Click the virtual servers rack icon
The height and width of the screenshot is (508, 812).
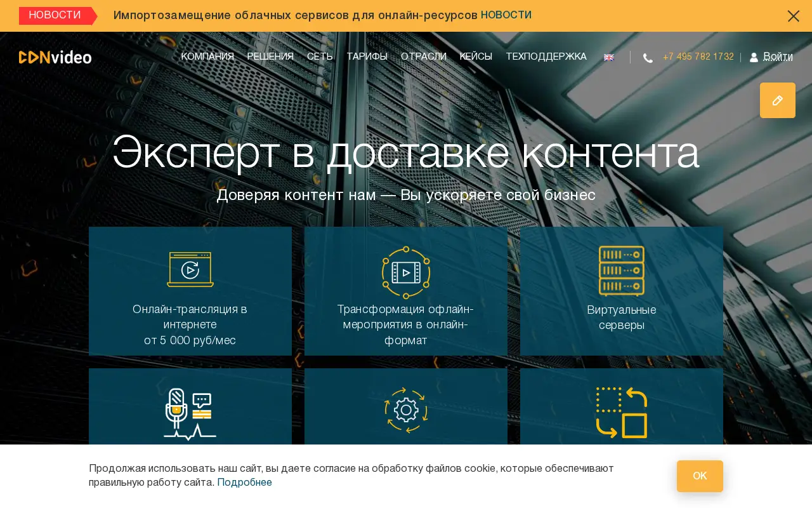(x=622, y=271)
